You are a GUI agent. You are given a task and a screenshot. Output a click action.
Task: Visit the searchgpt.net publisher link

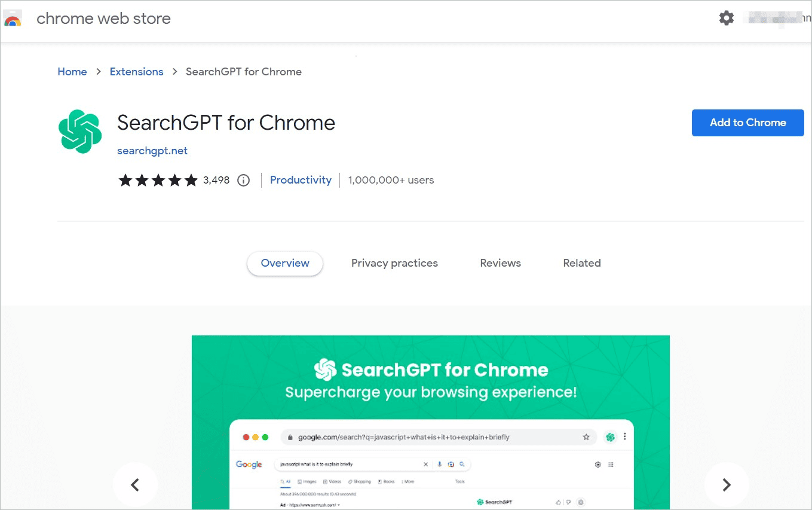tap(152, 151)
